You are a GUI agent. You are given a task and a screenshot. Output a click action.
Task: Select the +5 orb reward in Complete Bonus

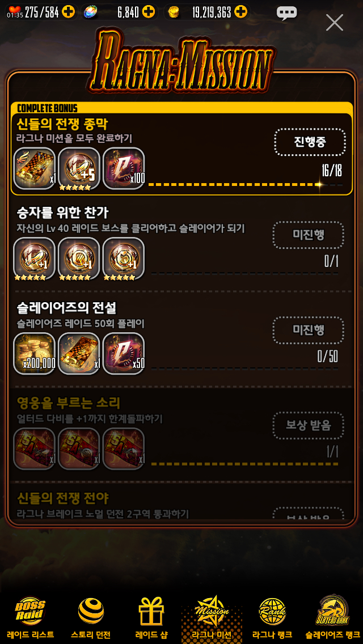coord(79,168)
